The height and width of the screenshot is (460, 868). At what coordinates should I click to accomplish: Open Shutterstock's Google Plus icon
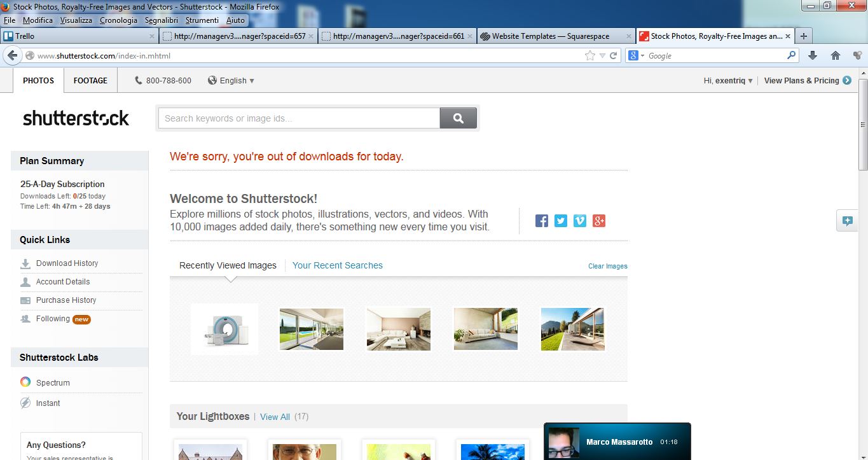coord(598,221)
